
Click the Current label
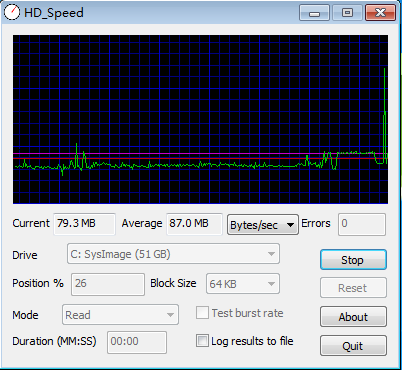[31, 223]
